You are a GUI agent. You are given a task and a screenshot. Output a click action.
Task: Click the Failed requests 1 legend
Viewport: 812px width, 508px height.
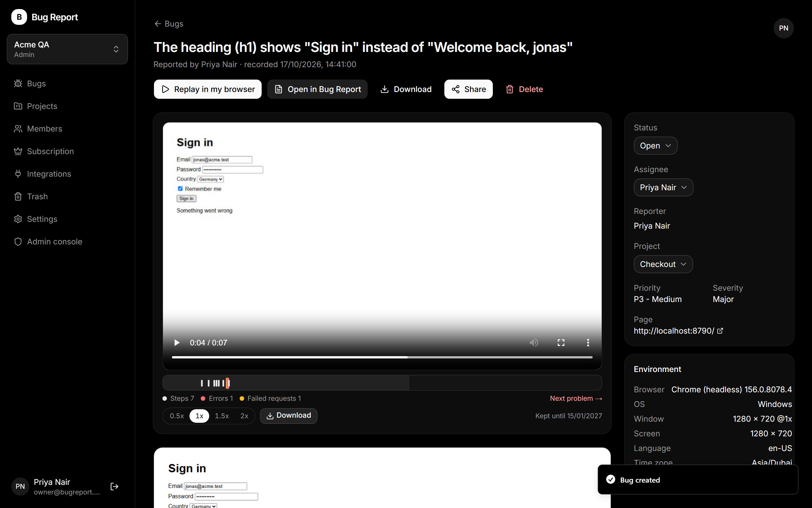point(270,398)
